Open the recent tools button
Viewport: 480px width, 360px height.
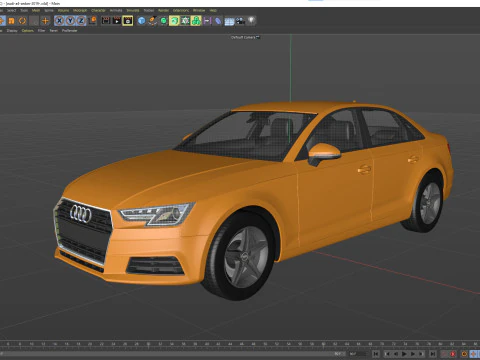coord(34,21)
